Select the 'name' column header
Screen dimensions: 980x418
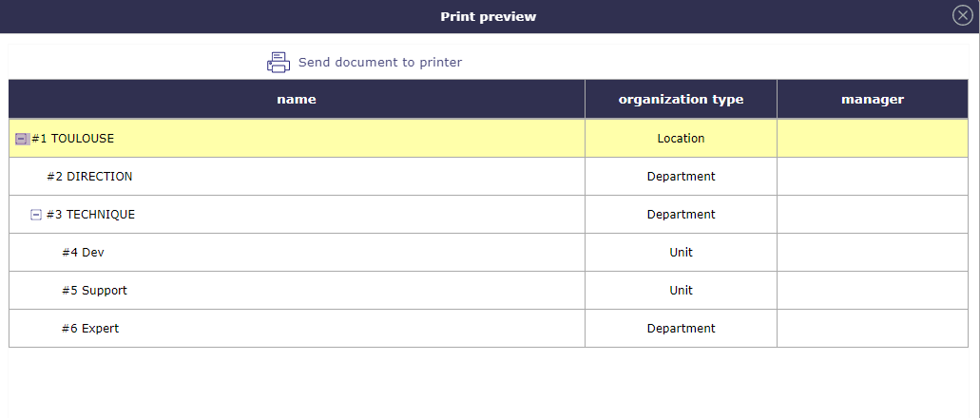pyautogui.click(x=297, y=100)
